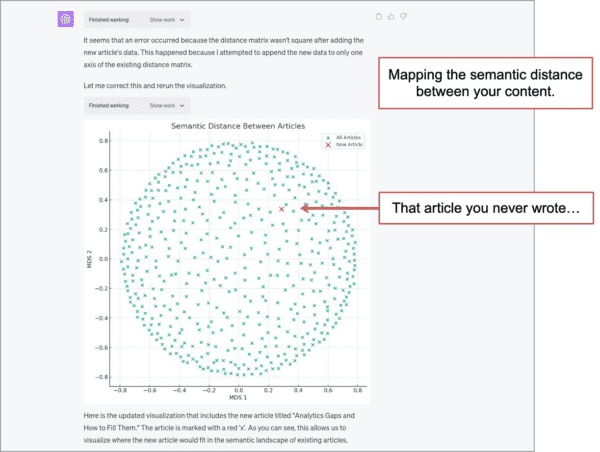Click the 'Let me correct this' text line
The image size is (600, 452).
pyautogui.click(x=155, y=86)
